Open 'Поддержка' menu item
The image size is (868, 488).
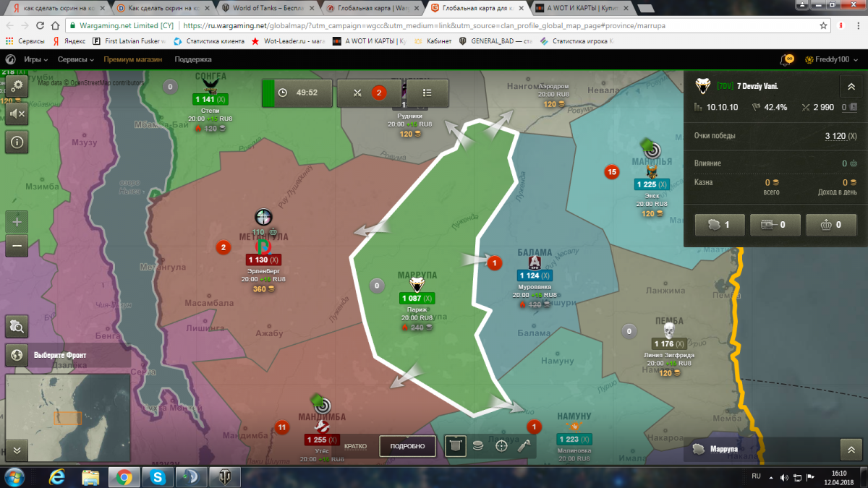[x=193, y=59]
